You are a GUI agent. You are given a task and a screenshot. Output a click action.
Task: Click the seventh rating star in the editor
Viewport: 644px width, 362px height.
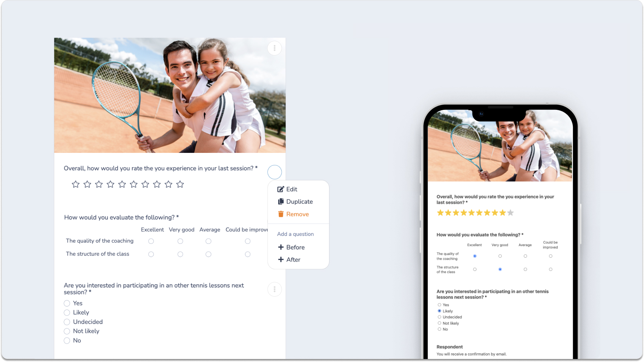point(146,184)
